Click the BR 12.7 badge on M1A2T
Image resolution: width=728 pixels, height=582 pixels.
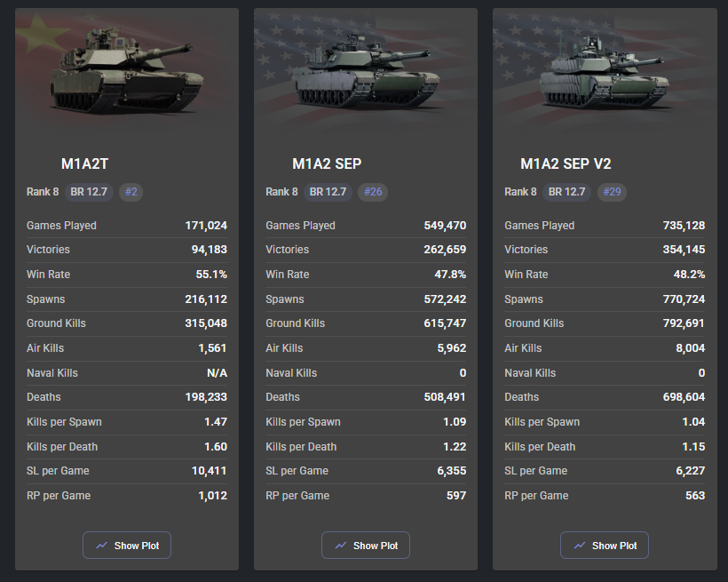[x=89, y=192]
